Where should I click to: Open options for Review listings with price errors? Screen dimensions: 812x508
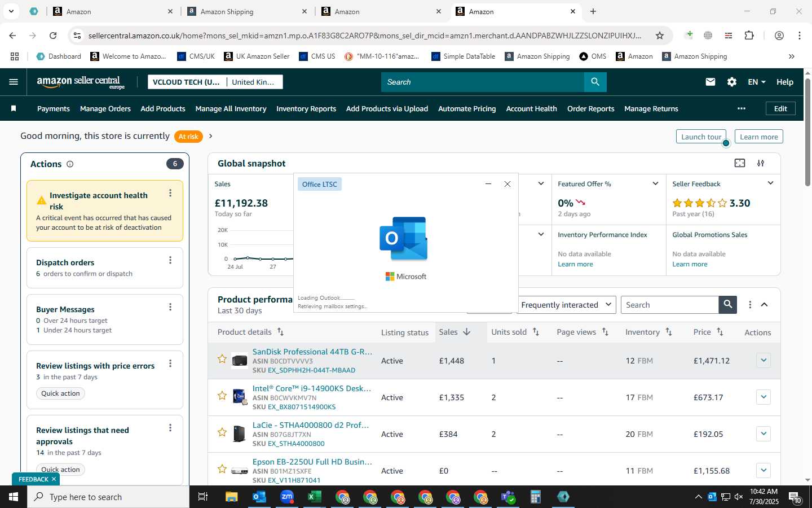coord(170,364)
